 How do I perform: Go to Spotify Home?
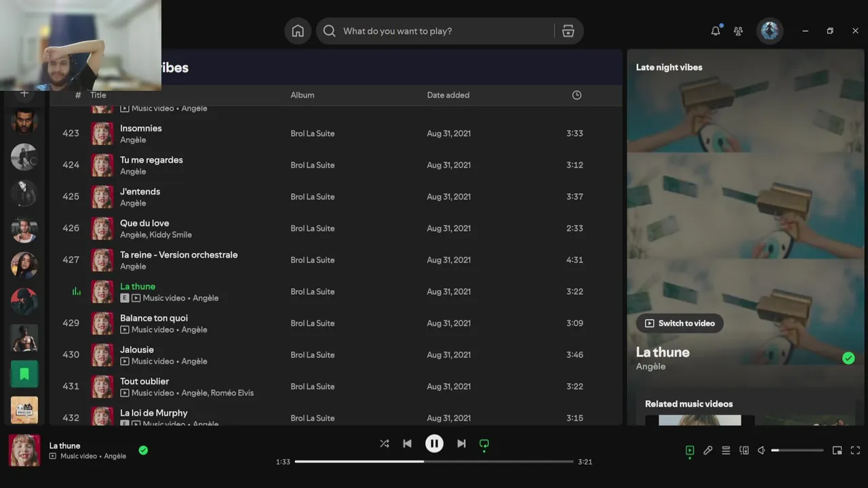pyautogui.click(x=298, y=31)
